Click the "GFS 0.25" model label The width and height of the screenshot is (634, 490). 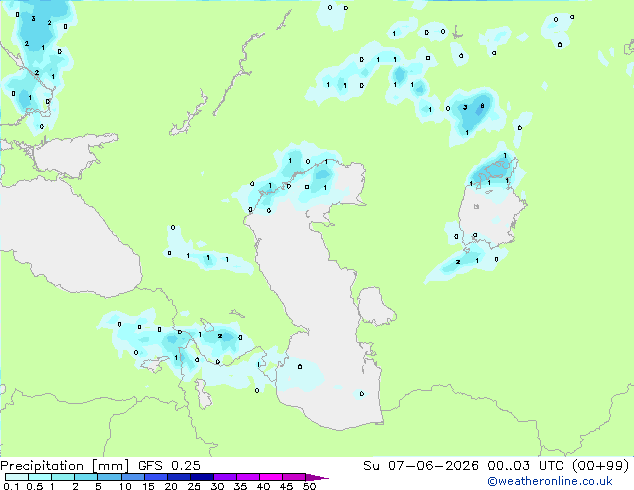pyautogui.click(x=169, y=466)
